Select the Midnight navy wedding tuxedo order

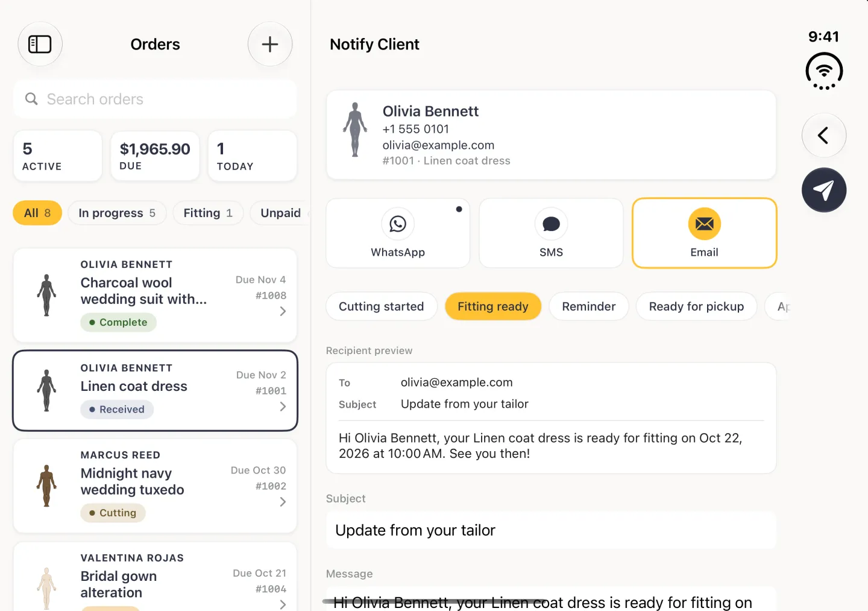click(155, 486)
